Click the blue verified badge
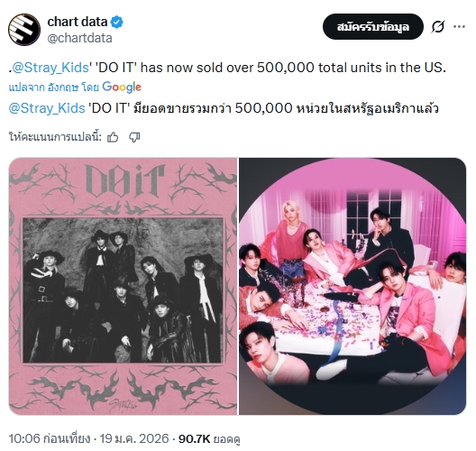476x451 pixels. pos(117,23)
